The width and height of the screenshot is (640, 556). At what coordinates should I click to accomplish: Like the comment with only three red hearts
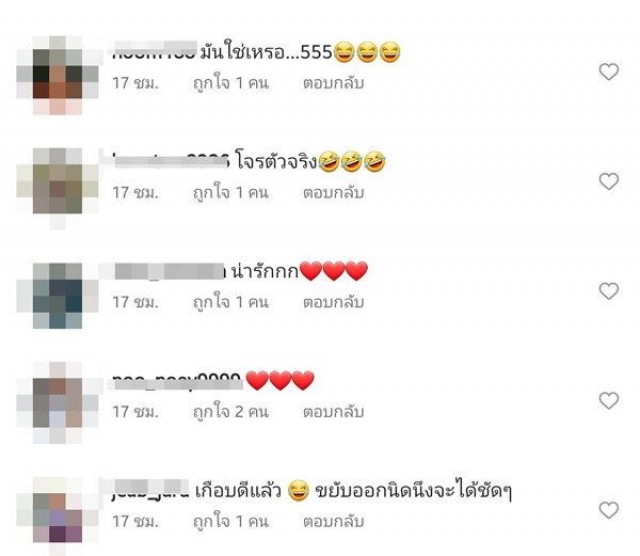pyautogui.click(x=609, y=400)
